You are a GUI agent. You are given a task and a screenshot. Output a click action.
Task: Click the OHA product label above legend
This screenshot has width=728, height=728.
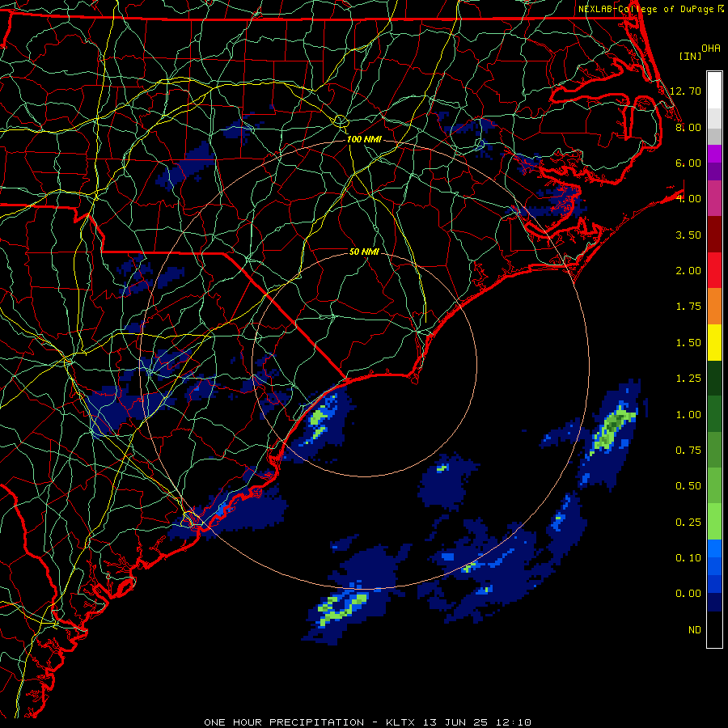click(x=711, y=49)
